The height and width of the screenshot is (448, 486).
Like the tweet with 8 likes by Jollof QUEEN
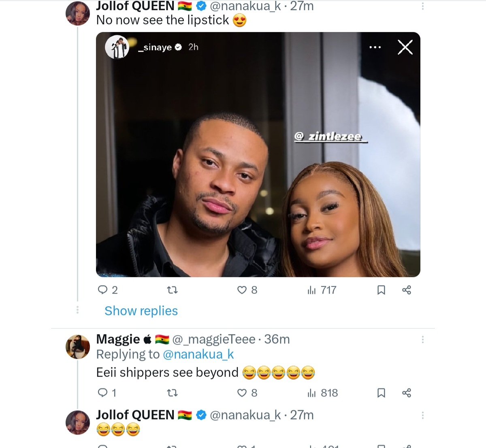click(x=247, y=290)
